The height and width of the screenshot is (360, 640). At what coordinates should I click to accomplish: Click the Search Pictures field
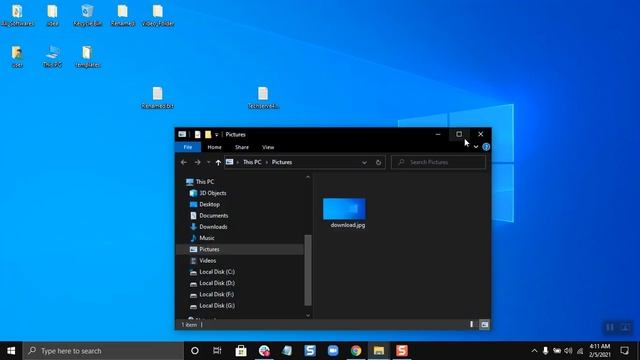(x=438, y=162)
